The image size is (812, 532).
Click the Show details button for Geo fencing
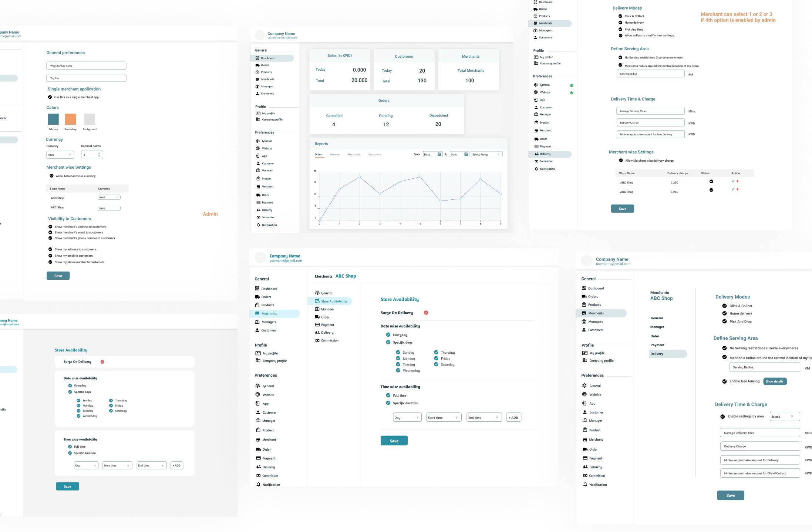[775, 381]
